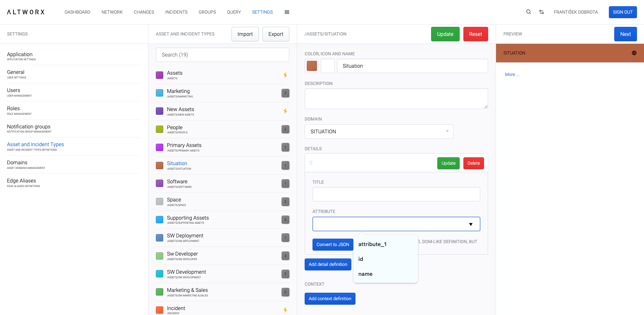Click the globe icon in Situation preview

[634, 53]
